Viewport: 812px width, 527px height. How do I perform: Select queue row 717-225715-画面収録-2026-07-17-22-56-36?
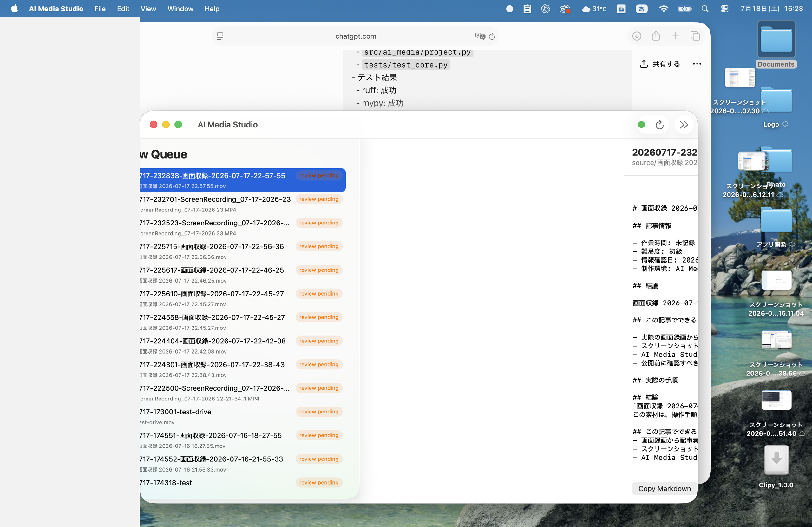(x=243, y=251)
